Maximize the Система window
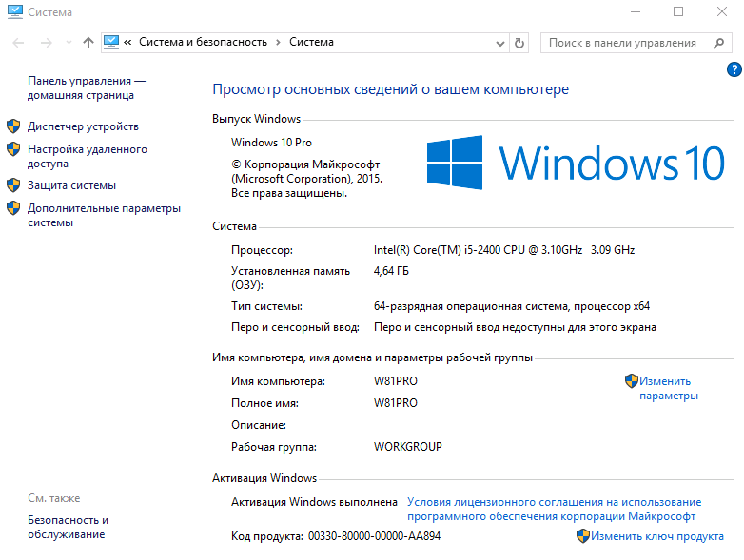744x560 pixels. (x=678, y=11)
